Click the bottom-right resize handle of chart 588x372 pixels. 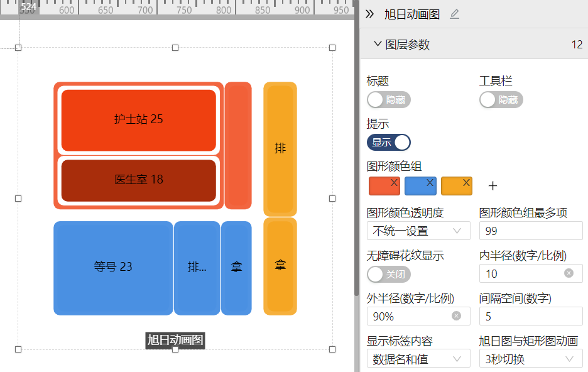click(x=332, y=349)
